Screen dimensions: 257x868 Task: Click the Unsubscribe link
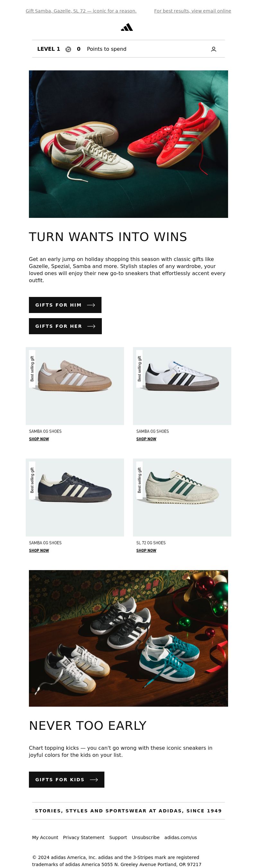point(146,837)
